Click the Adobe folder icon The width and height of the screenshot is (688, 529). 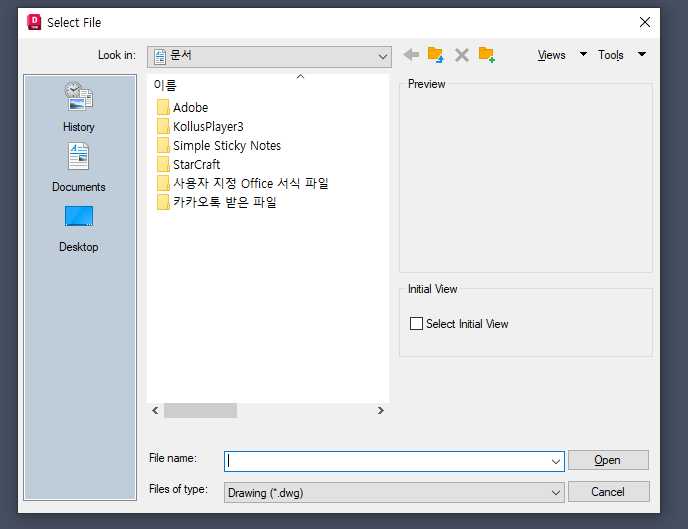click(x=163, y=107)
